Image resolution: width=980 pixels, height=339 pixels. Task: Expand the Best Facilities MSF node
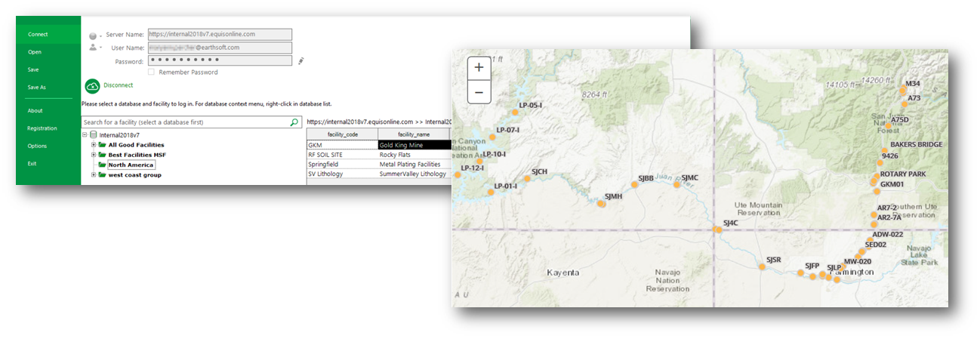point(93,155)
